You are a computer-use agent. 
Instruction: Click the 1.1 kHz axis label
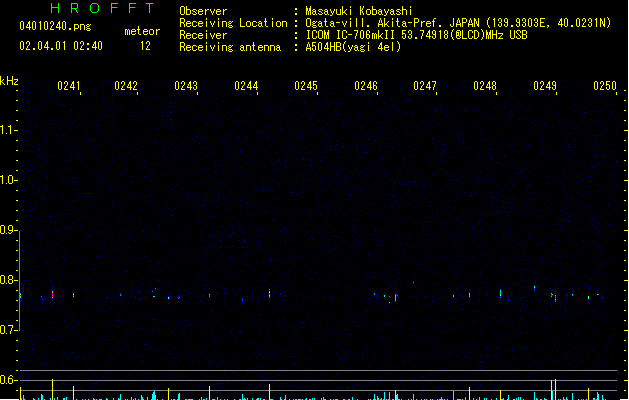point(7,130)
